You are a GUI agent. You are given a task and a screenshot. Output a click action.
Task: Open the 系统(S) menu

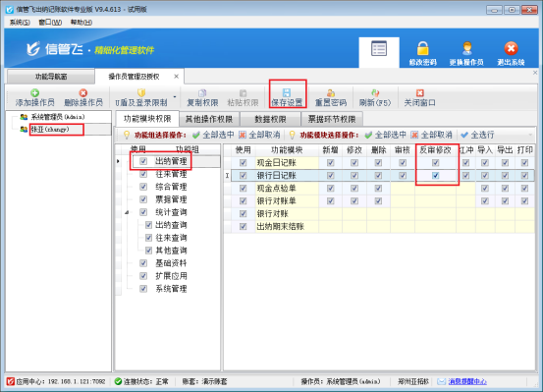[20, 23]
